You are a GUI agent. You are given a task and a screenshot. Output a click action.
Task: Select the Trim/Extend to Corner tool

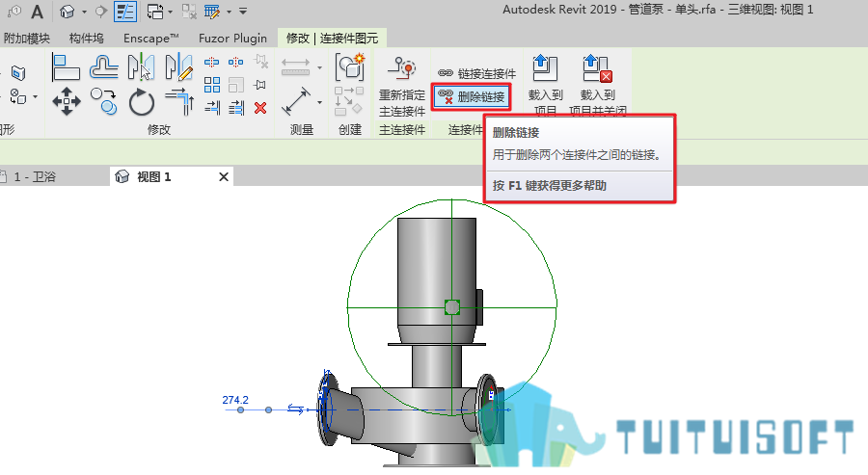point(179,102)
